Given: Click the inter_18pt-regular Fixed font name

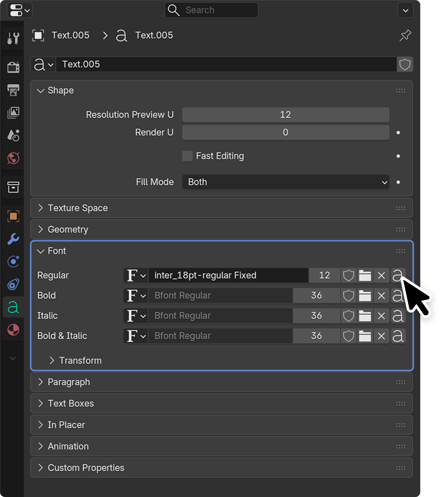Looking at the screenshot, I should [x=229, y=275].
